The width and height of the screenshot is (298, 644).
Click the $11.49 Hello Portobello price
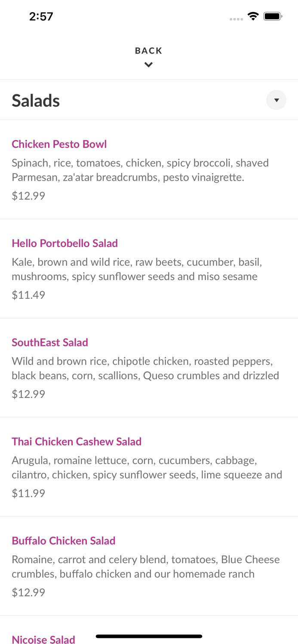[x=28, y=295]
